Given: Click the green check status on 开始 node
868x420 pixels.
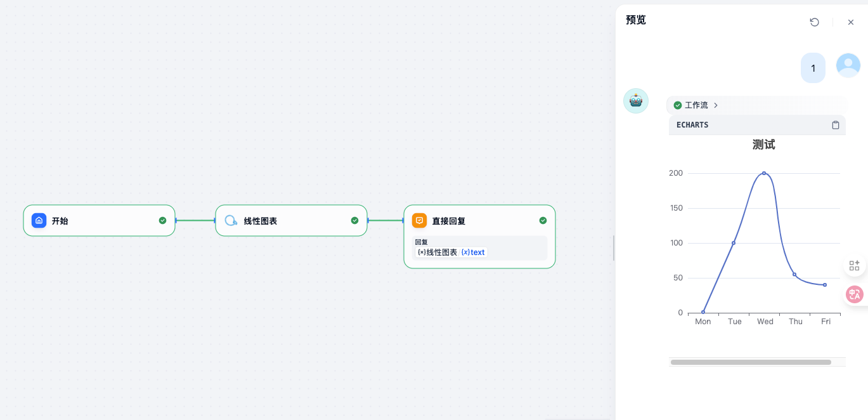Looking at the screenshot, I should (162, 221).
